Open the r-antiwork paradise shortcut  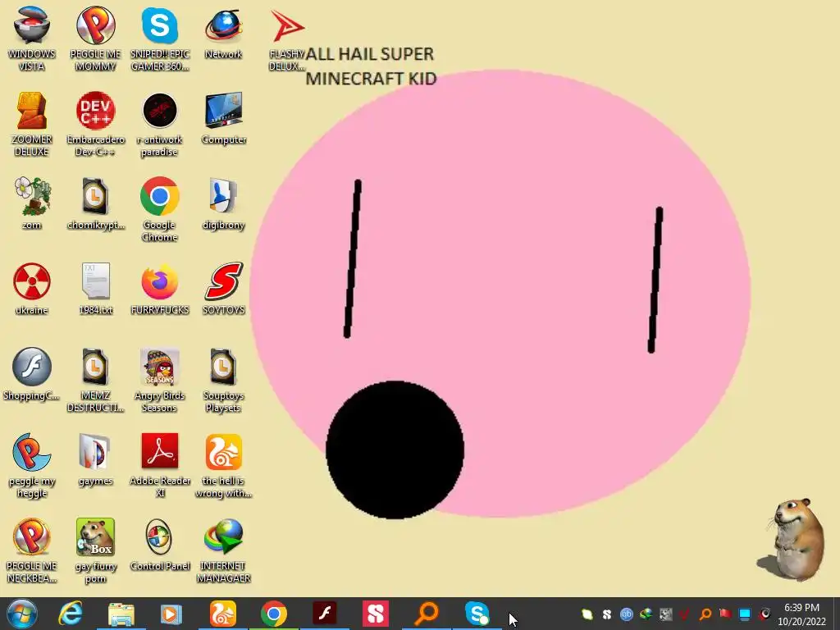160,125
